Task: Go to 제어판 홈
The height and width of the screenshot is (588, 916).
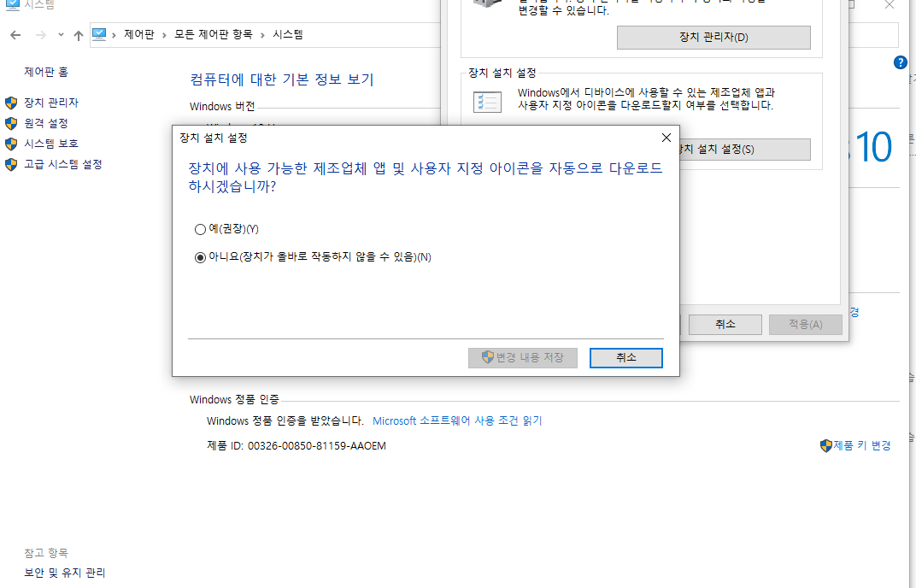Action: pyautogui.click(x=46, y=72)
